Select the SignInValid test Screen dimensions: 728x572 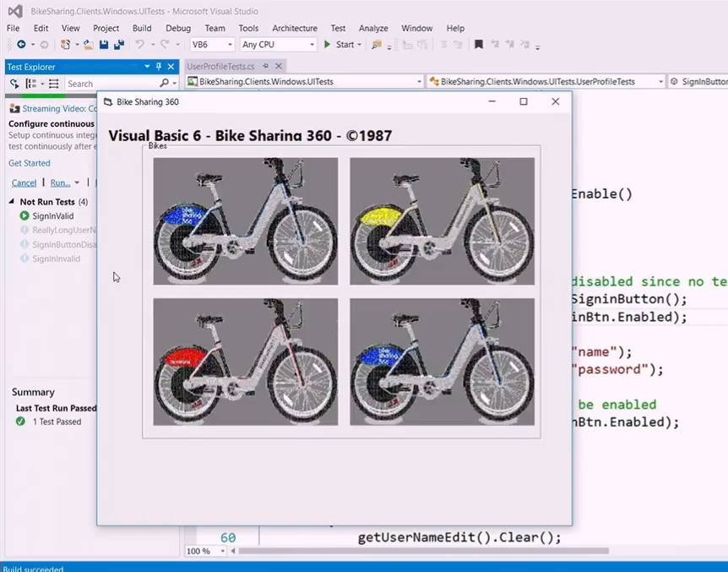pyautogui.click(x=53, y=216)
